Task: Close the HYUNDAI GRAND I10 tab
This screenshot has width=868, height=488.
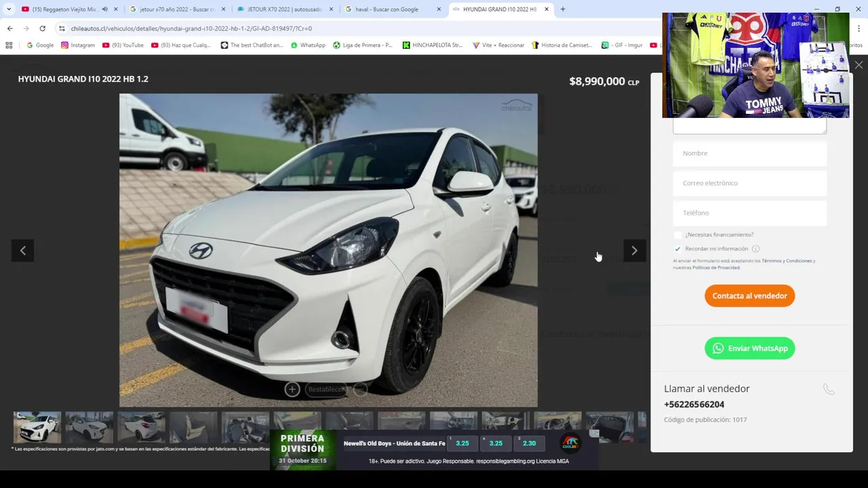Action: coord(547,9)
